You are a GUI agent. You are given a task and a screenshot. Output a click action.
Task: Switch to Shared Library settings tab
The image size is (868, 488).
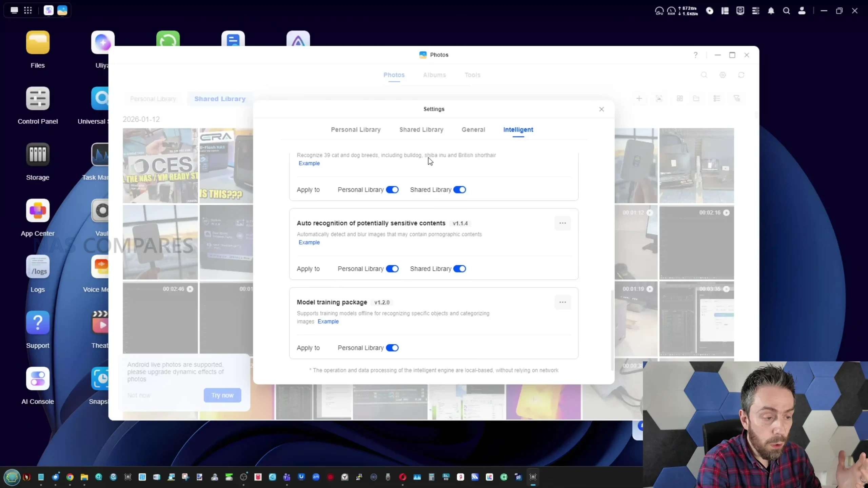[421, 129]
